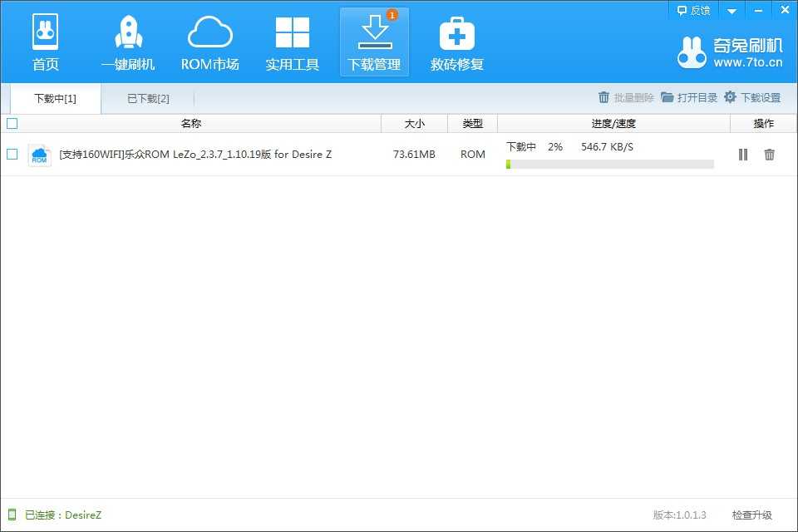Click the 546.7 KB/S speed text

tap(607, 147)
